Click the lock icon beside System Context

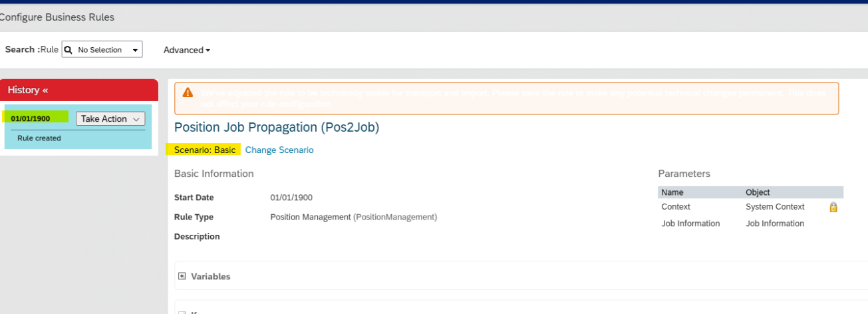(x=833, y=207)
